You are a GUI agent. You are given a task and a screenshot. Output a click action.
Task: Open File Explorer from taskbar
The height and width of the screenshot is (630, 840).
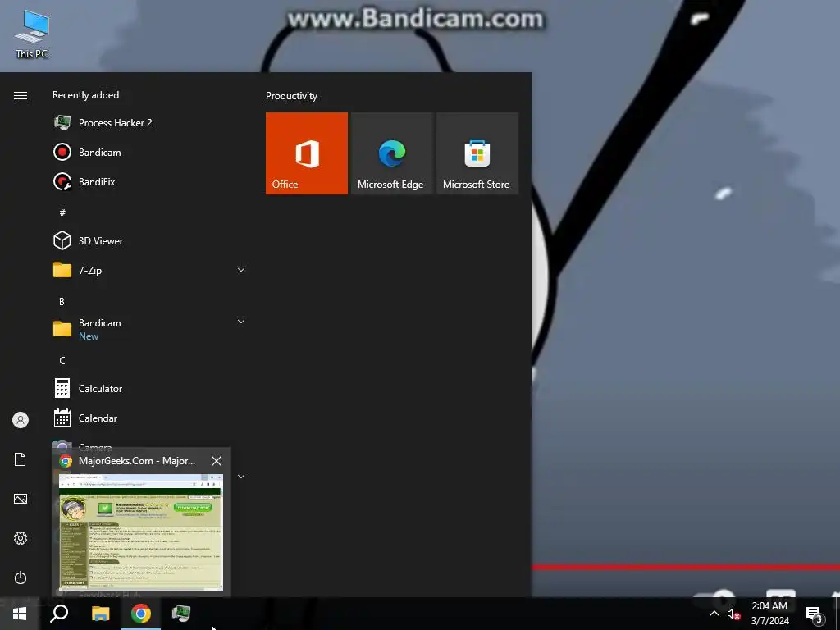pos(100,614)
